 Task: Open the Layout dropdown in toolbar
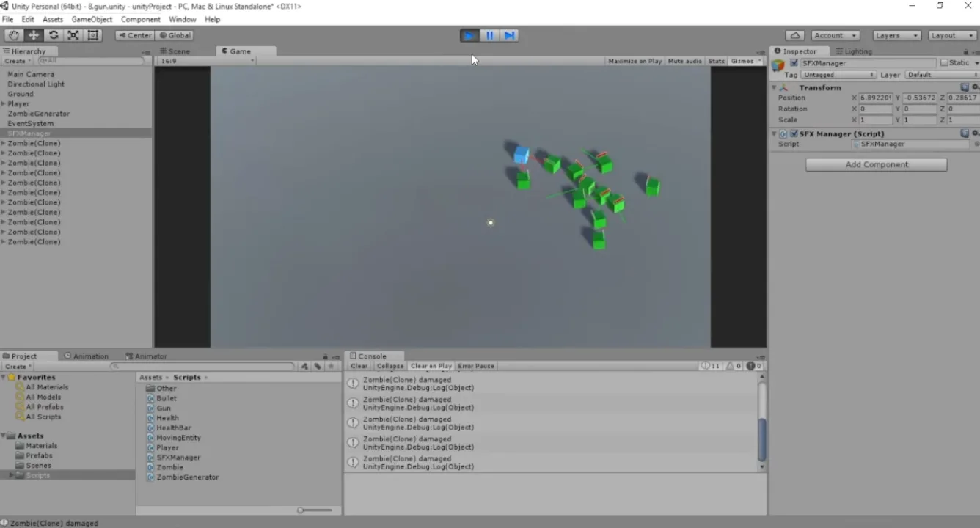(952, 35)
